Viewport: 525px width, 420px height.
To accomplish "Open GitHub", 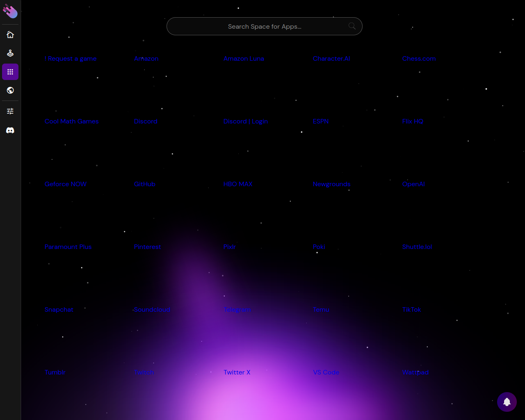I will pos(145,184).
